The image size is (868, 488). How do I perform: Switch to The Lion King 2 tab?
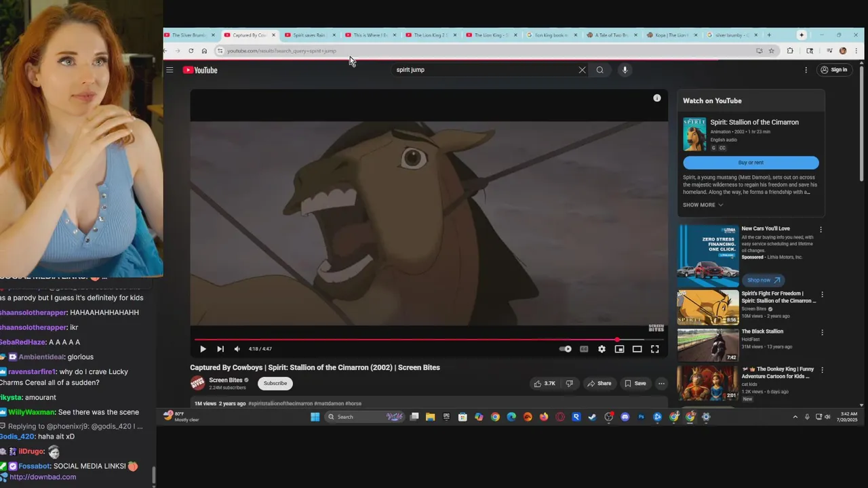tap(431, 35)
